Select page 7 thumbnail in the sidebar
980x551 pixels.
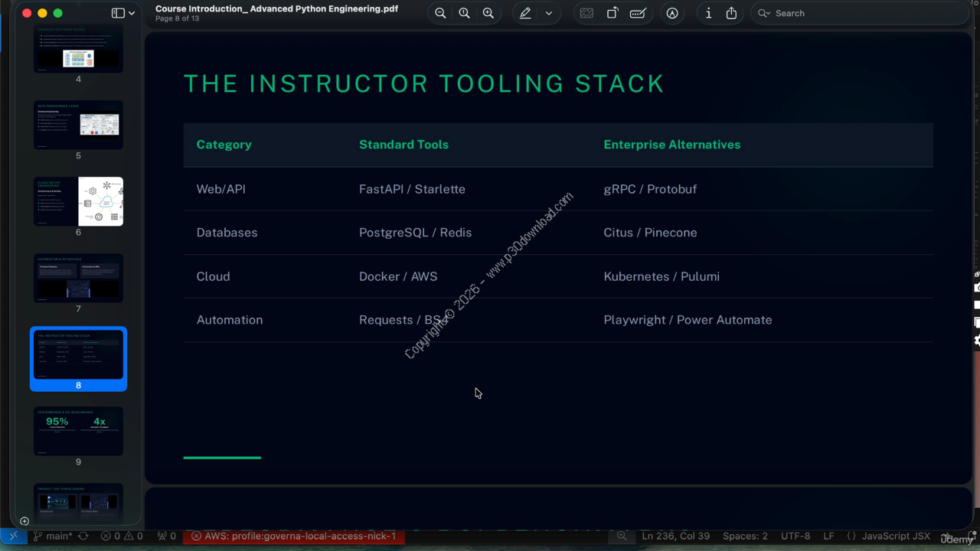[78, 278]
